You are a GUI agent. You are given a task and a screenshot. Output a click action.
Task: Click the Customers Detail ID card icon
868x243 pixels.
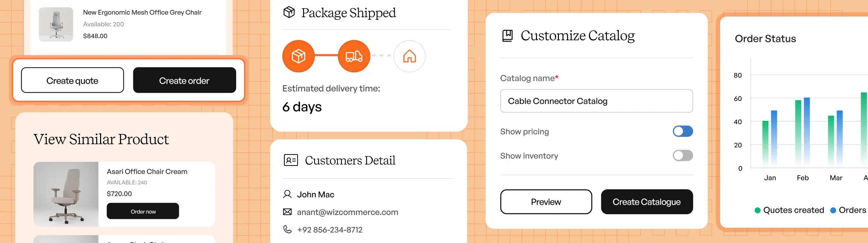pos(291,160)
